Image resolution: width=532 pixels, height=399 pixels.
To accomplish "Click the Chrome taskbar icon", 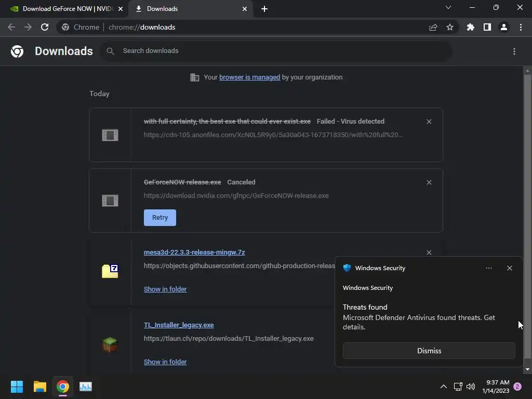I will coord(63,387).
